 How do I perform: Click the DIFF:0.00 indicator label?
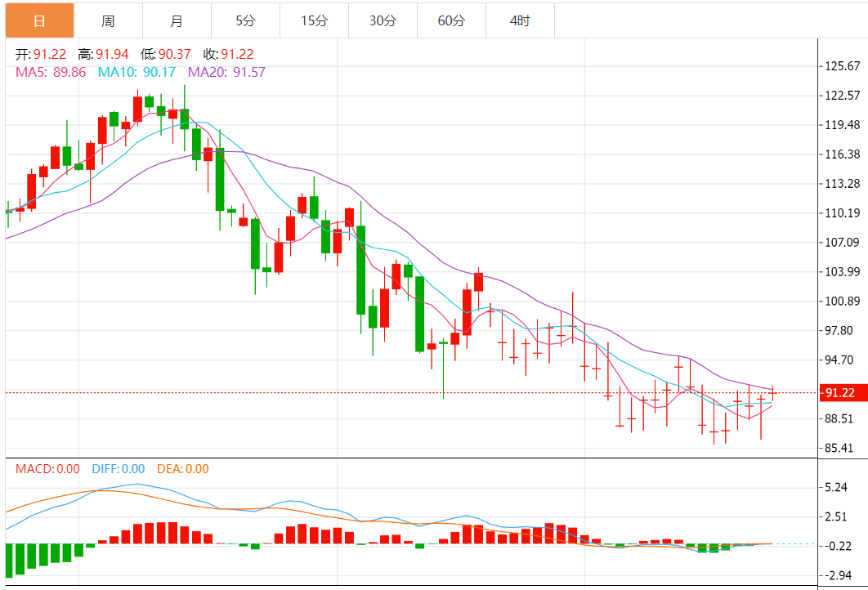119,469
